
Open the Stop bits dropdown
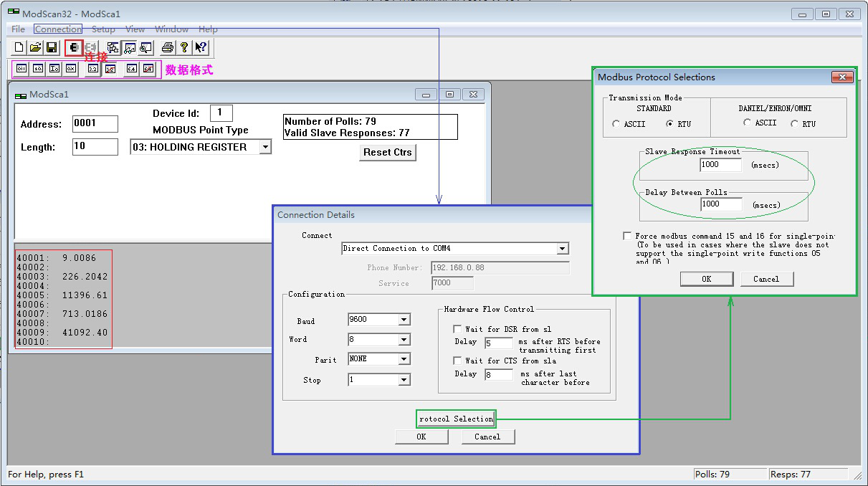404,380
